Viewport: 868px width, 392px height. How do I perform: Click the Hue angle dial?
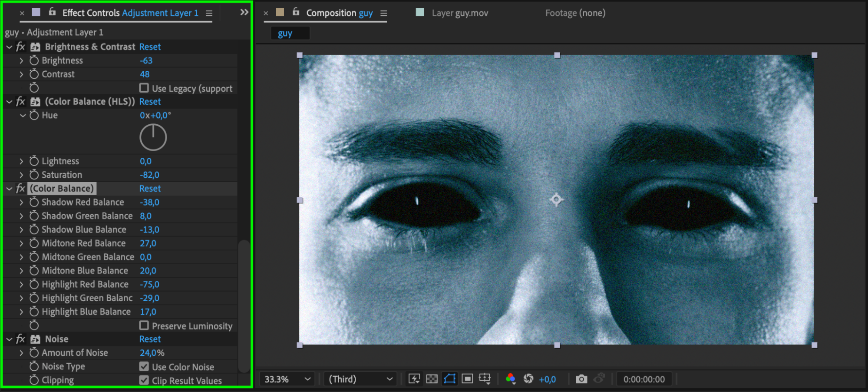pyautogui.click(x=153, y=137)
